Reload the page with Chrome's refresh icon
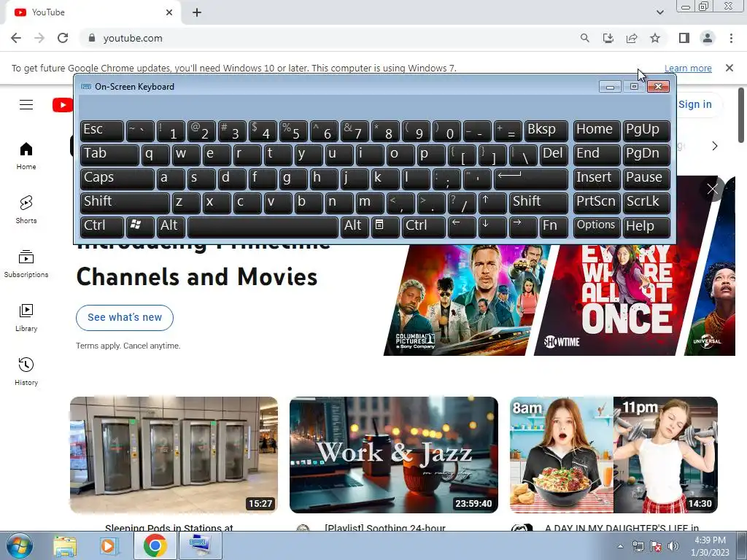 point(63,38)
